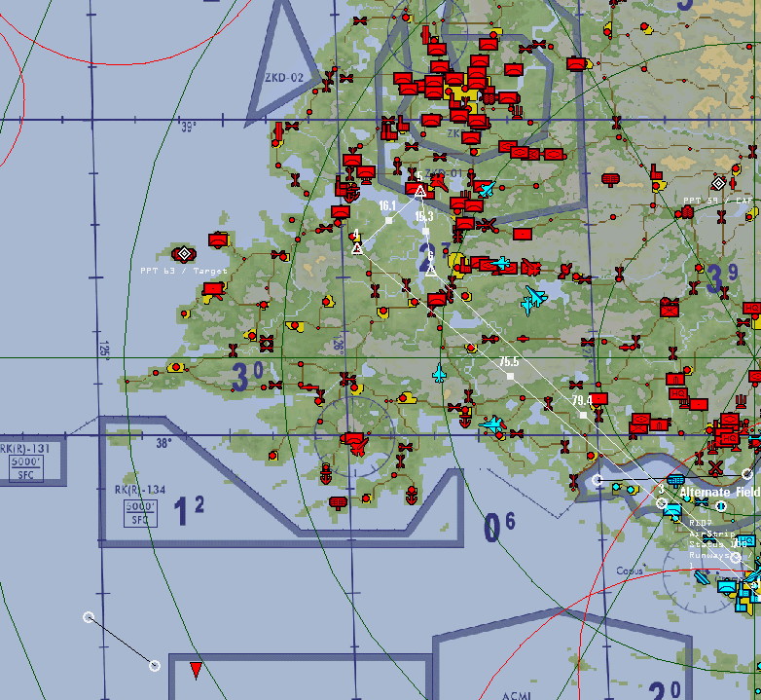Click the PPT 63 / Target text

click(184, 271)
